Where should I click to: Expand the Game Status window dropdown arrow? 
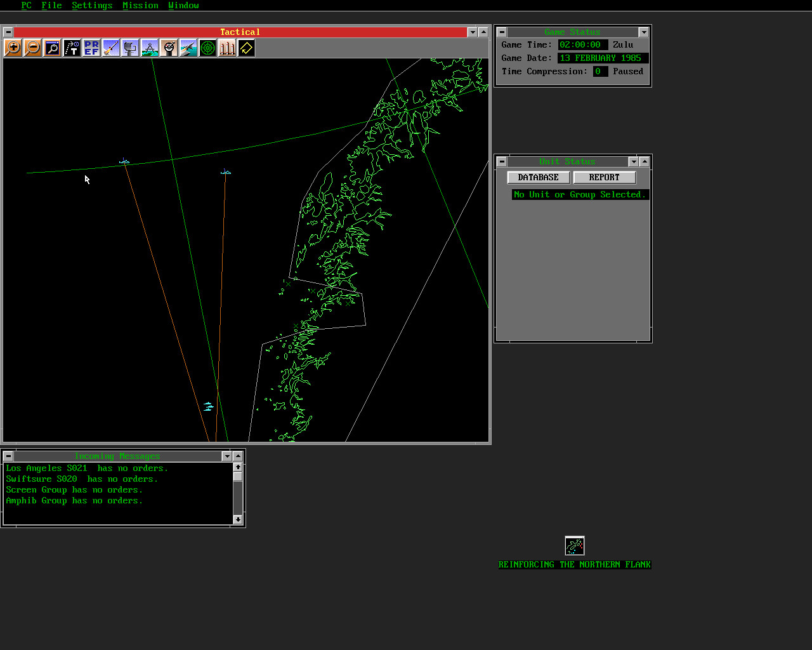pos(643,32)
